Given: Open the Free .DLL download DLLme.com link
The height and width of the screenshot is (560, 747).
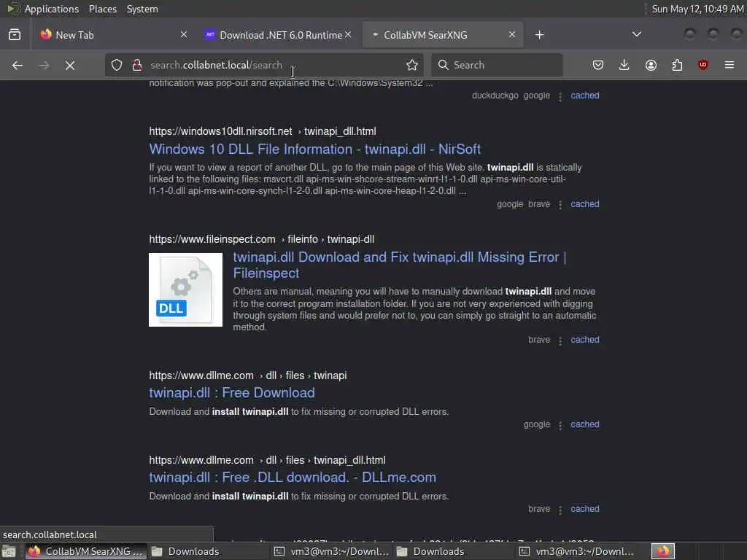Looking at the screenshot, I should pyautogui.click(x=293, y=477).
